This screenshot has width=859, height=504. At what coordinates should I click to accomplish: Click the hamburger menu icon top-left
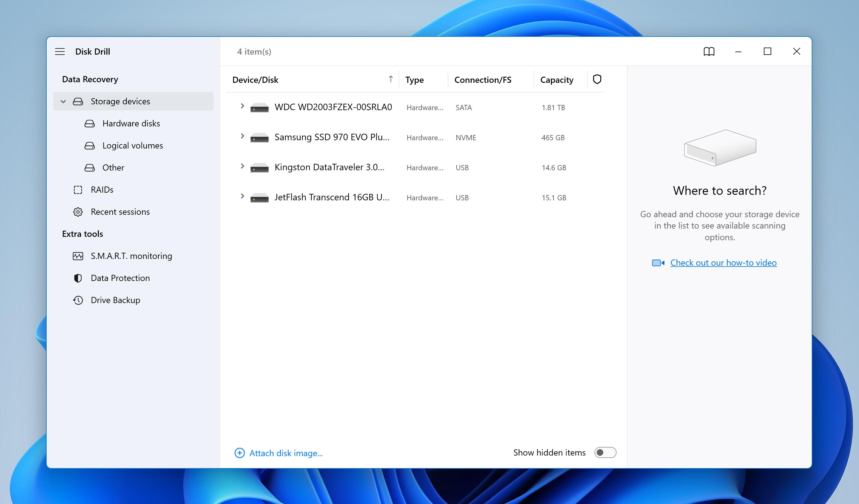coord(61,51)
